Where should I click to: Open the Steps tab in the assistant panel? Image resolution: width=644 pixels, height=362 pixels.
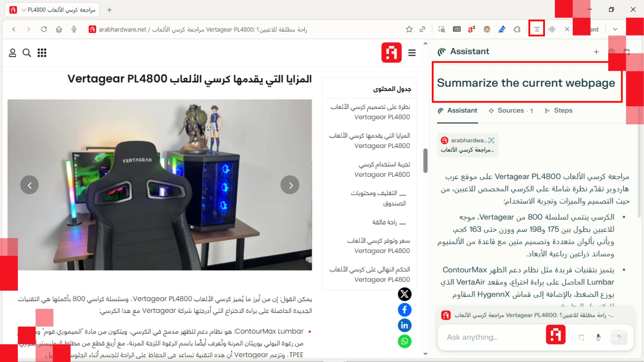[x=558, y=111]
